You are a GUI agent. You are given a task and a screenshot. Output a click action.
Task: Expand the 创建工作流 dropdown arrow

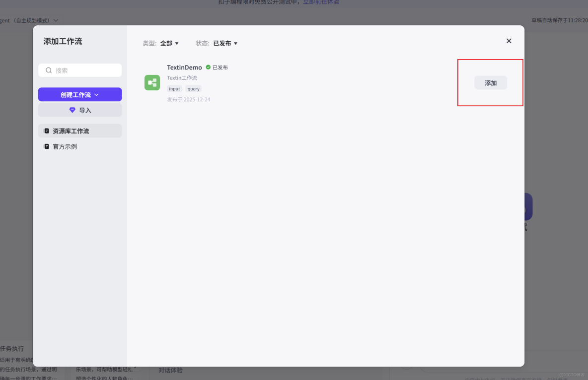click(96, 94)
